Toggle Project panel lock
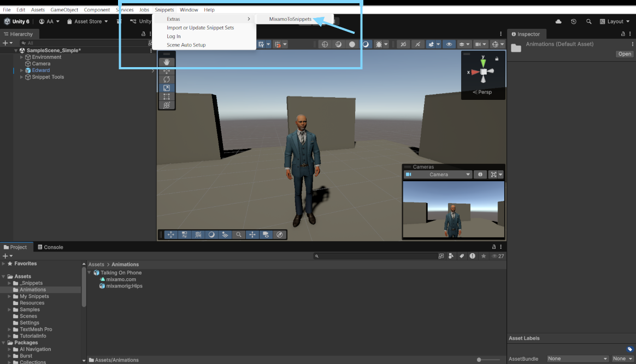The width and height of the screenshot is (636, 364). click(x=493, y=247)
